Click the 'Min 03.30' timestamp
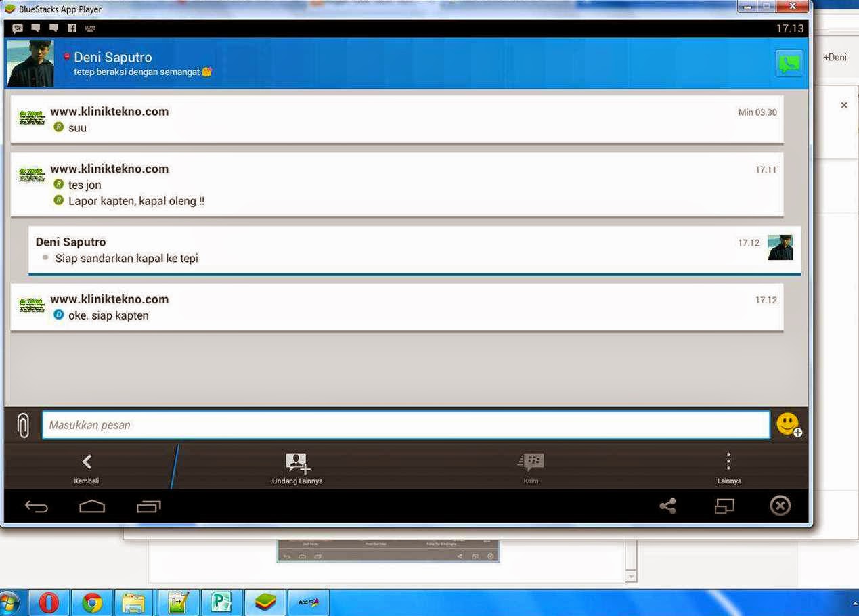 [757, 112]
